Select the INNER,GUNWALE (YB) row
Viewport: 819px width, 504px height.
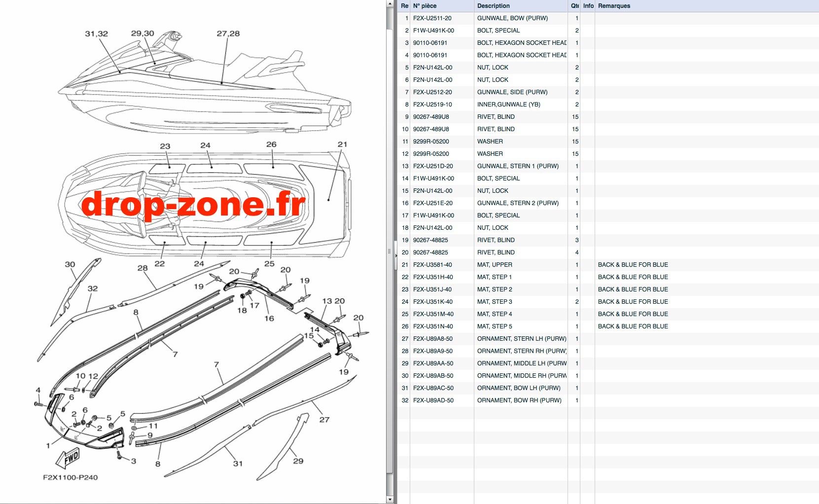tap(608, 105)
